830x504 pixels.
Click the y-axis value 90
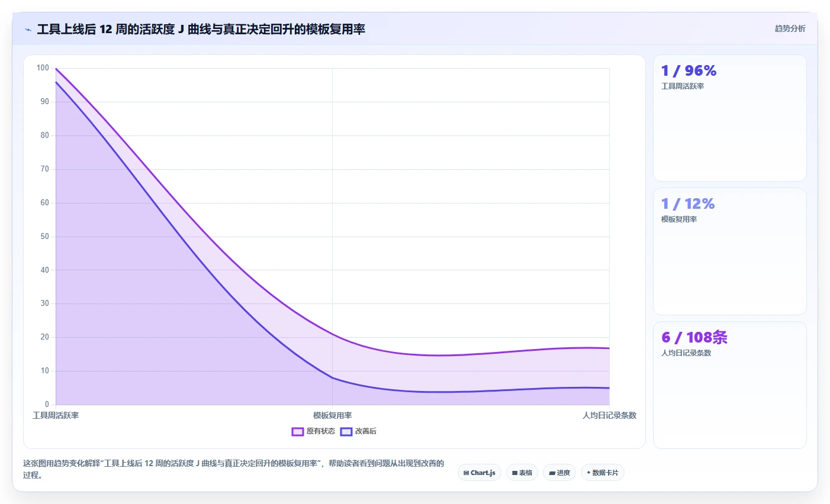(45, 102)
